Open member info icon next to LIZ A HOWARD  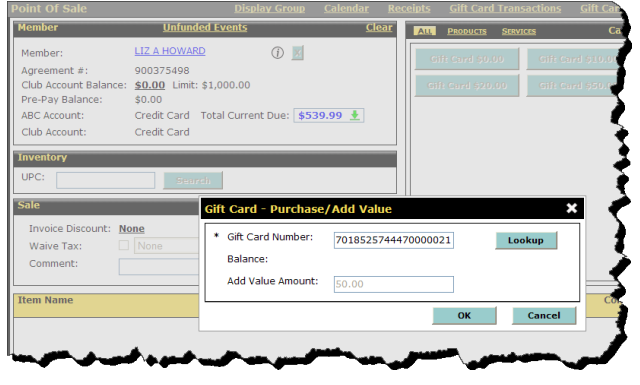click(278, 53)
